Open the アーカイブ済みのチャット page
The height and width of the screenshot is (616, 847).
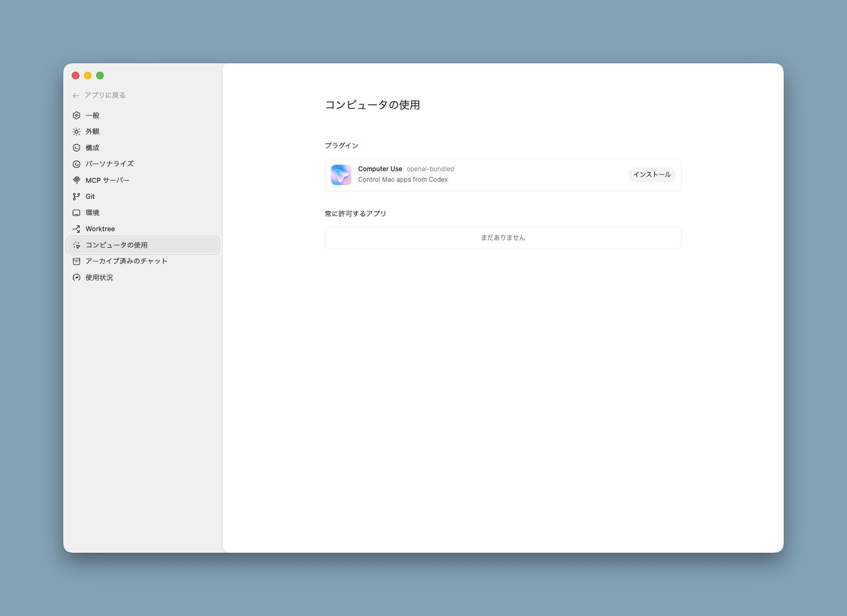tap(126, 261)
